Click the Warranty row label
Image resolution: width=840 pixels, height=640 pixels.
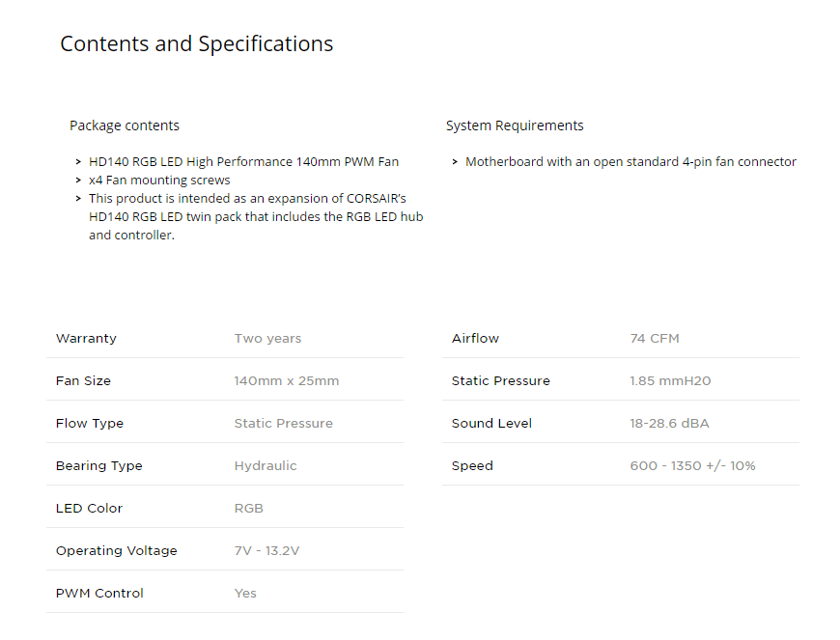tap(86, 339)
